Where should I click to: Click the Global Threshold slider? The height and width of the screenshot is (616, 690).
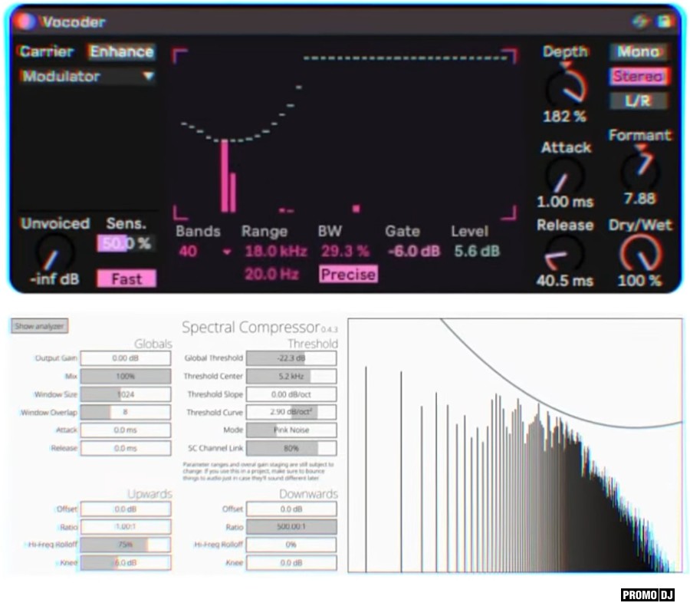(x=291, y=358)
